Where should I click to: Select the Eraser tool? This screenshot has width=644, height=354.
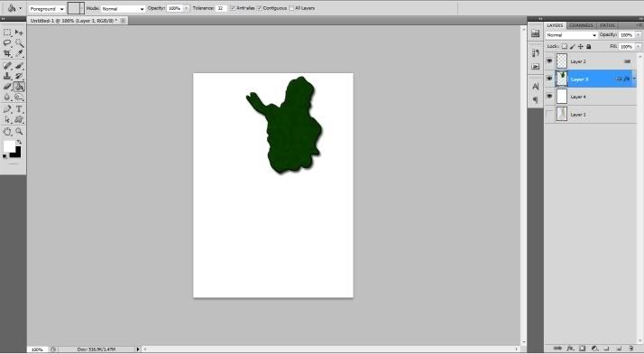[x=7, y=87]
